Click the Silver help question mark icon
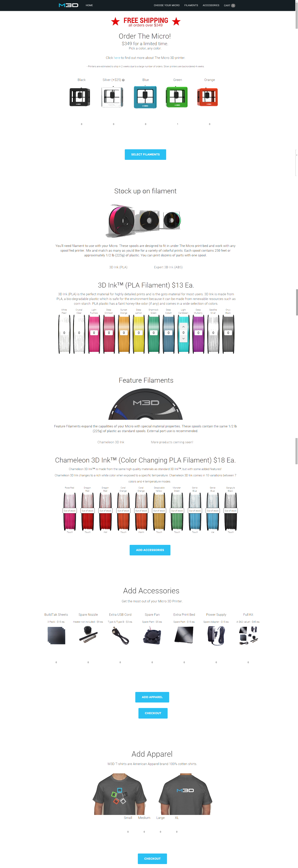298x868 pixels. click(x=123, y=80)
